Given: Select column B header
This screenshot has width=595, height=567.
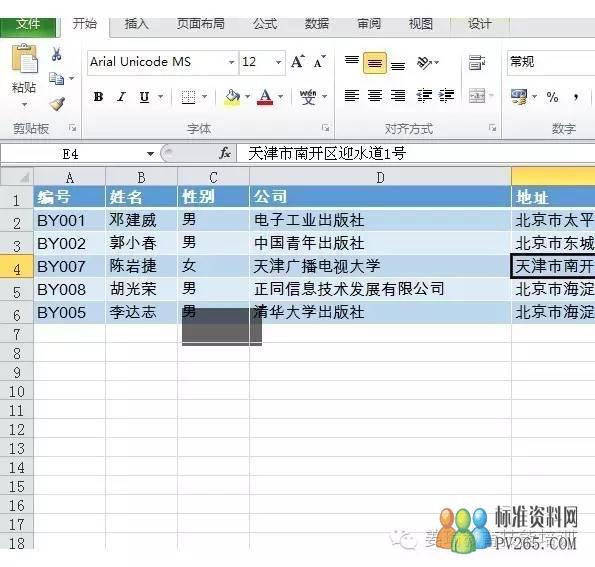Looking at the screenshot, I should (x=141, y=177).
